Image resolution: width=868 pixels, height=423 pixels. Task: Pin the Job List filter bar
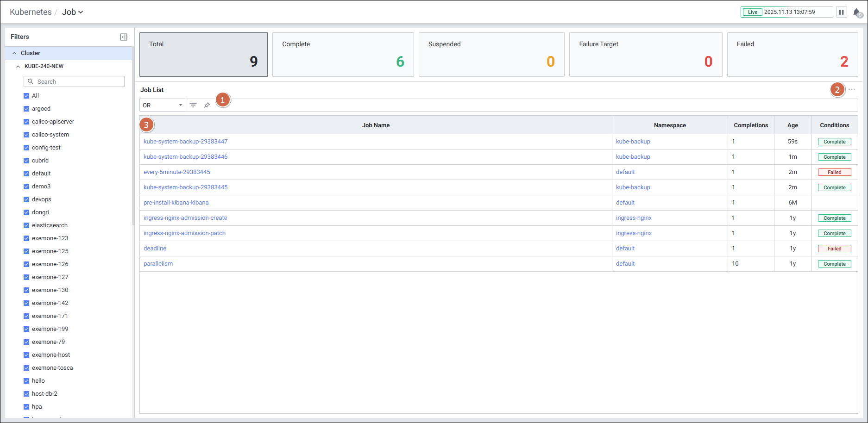(x=207, y=105)
